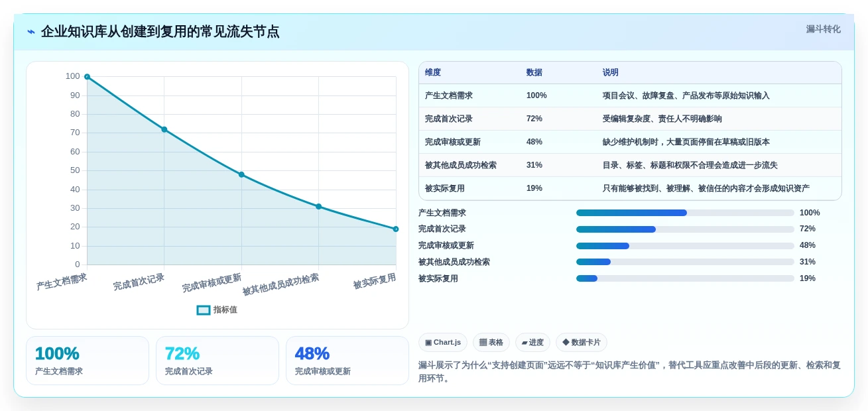Click the chart data point at 19

point(396,229)
